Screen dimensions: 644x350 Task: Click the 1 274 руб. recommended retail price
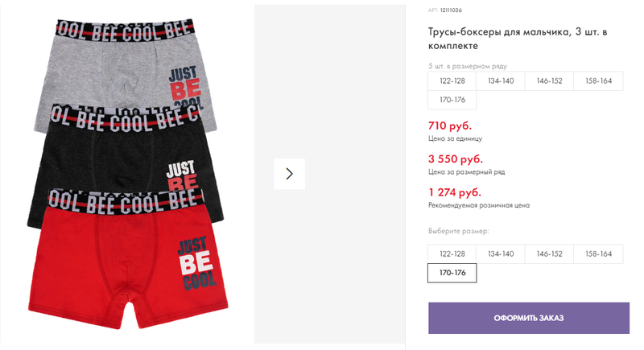[455, 192]
